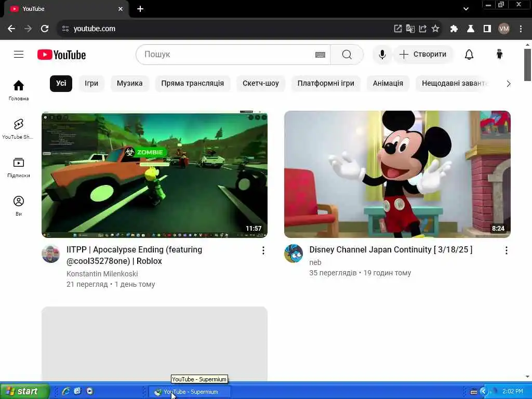The image size is (532, 399).
Task: Toggle the browser side panel icon
Action: [x=487, y=29]
